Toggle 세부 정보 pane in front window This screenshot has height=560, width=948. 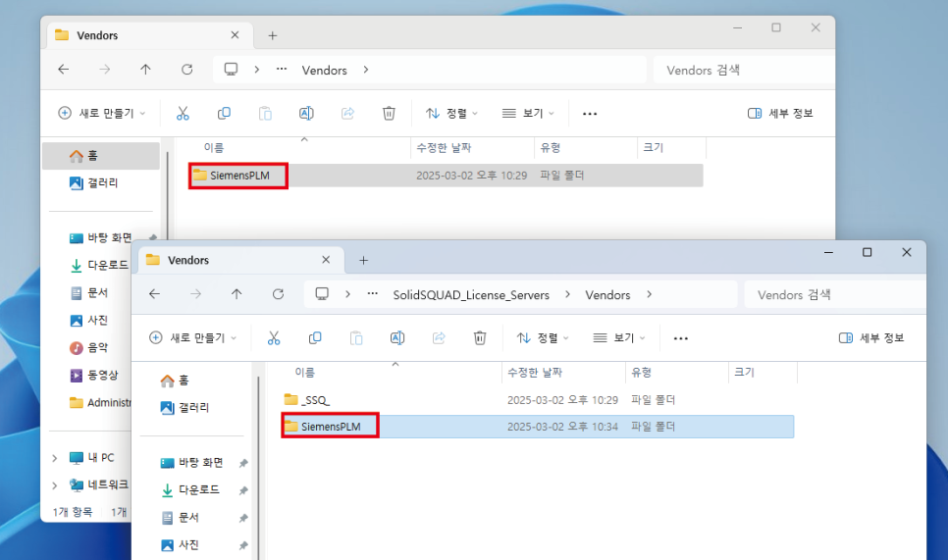coord(871,338)
